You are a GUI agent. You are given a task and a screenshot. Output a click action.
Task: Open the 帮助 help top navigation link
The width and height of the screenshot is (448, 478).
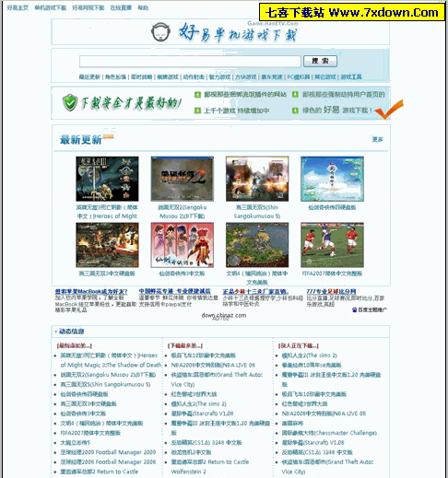(143, 7)
